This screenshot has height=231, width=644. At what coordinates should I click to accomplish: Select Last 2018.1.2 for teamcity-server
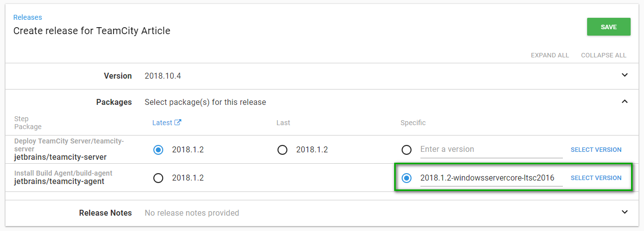click(x=282, y=150)
